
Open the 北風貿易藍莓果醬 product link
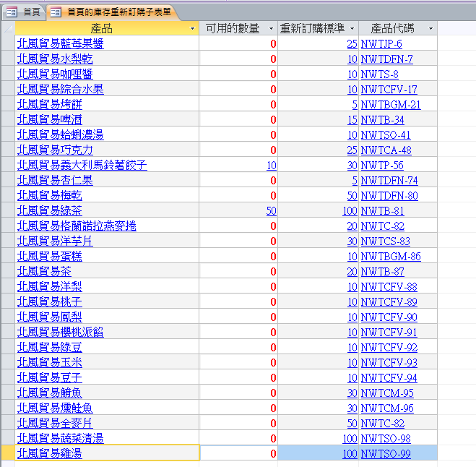(x=61, y=44)
